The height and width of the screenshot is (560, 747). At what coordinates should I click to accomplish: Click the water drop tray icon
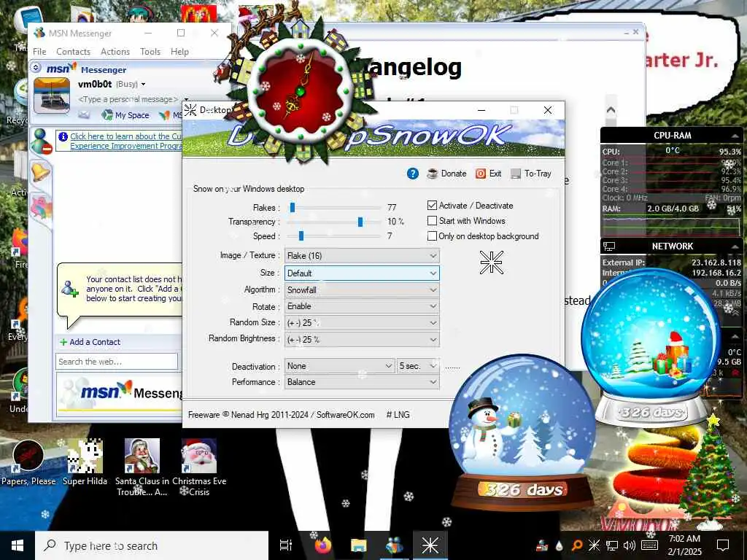[560, 545]
